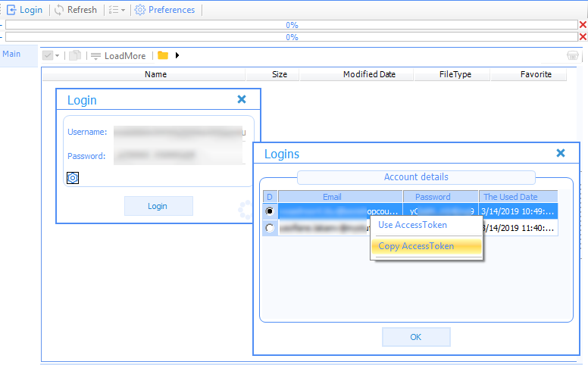
Task: Open saved logins via gear icon
Action: tap(73, 178)
